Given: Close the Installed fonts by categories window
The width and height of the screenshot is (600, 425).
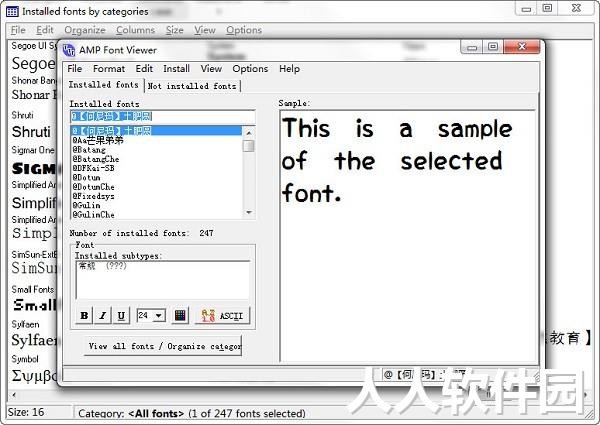Looking at the screenshot, I should click(x=576, y=8).
